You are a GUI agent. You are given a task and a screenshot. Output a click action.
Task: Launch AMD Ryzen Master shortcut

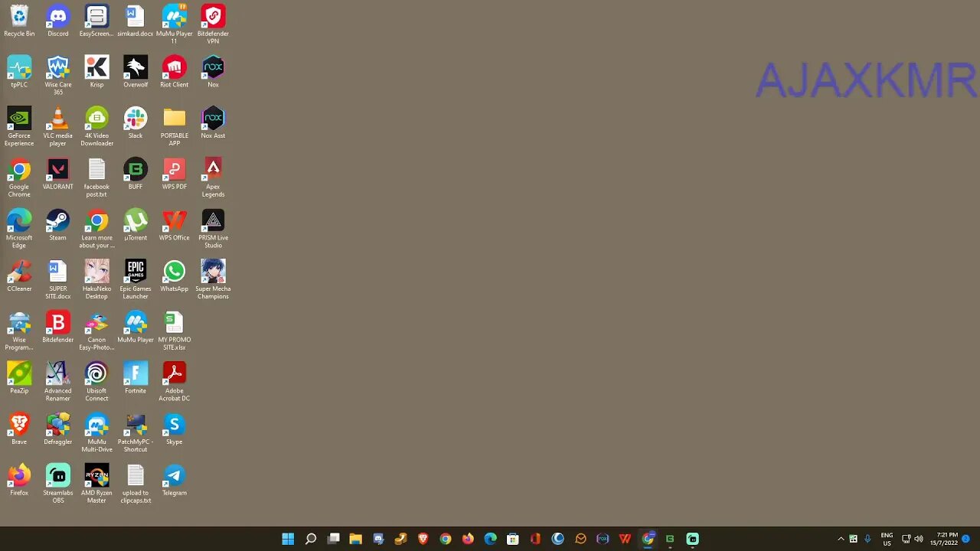(x=96, y=484)
